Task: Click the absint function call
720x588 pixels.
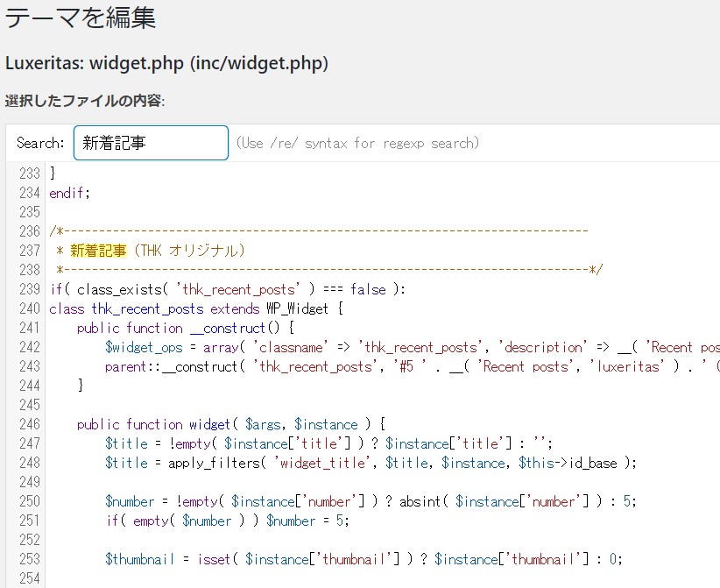Action: (x=420, y=501)
